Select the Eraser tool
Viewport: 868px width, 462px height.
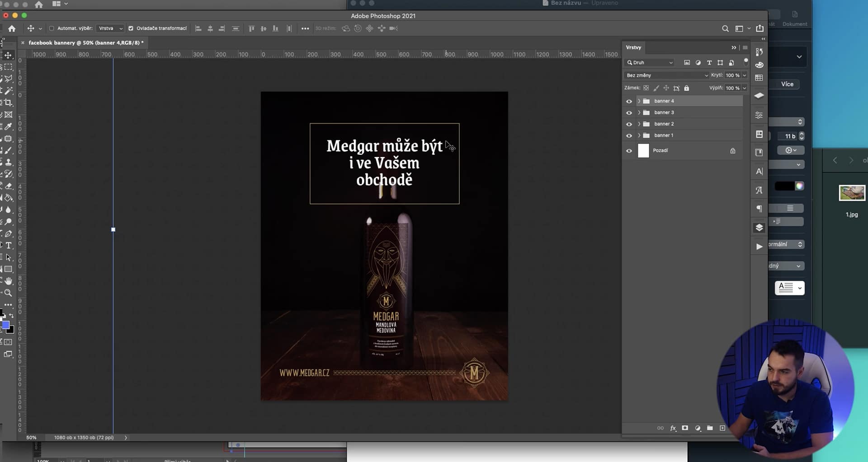(x=8, y=186)
